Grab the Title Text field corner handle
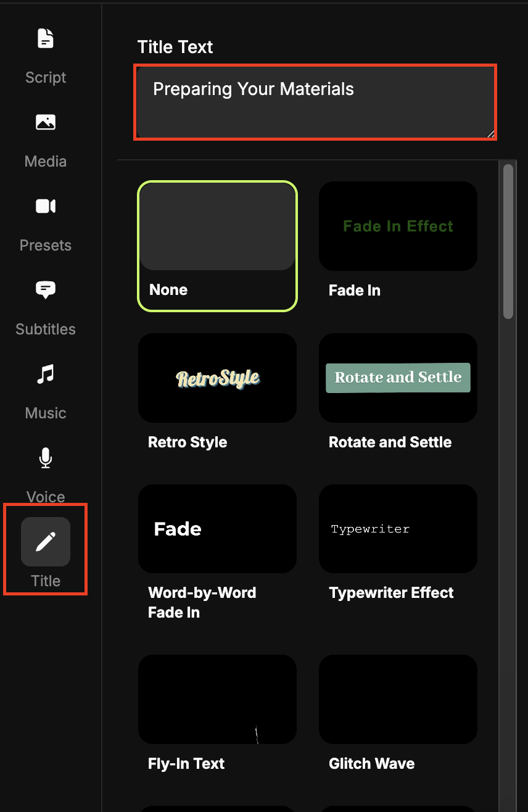Viewport: 528px width, 812px height. (490, 133)
